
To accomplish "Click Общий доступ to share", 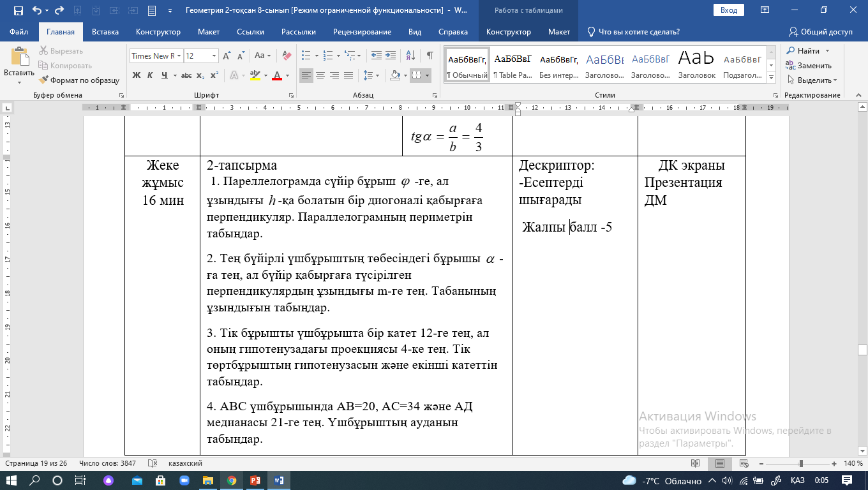I will (x=821, y=32).
